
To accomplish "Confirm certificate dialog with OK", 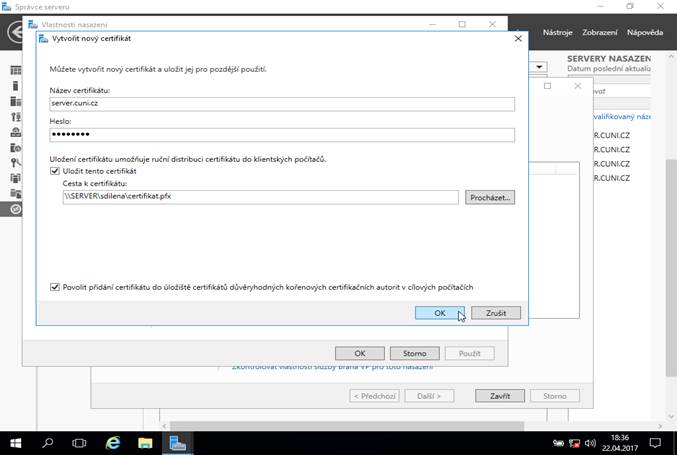I will 440,313.
